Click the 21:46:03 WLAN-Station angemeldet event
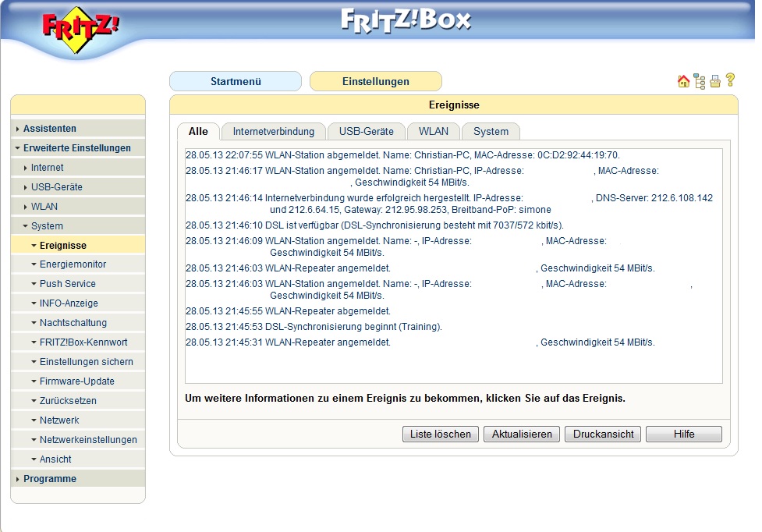The height and width of the screenshot is (532, 762). tap(439, 289)
